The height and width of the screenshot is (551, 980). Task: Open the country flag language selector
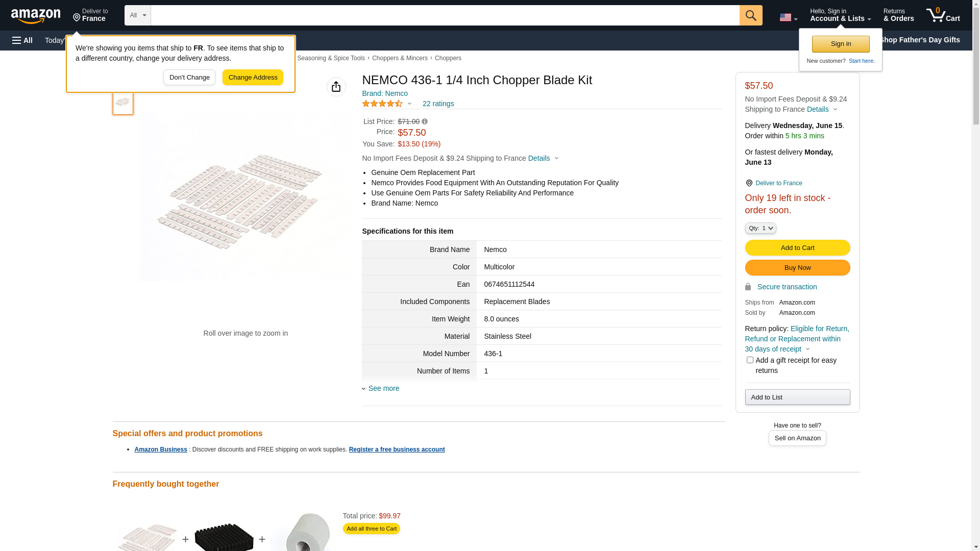pos(788,17)
